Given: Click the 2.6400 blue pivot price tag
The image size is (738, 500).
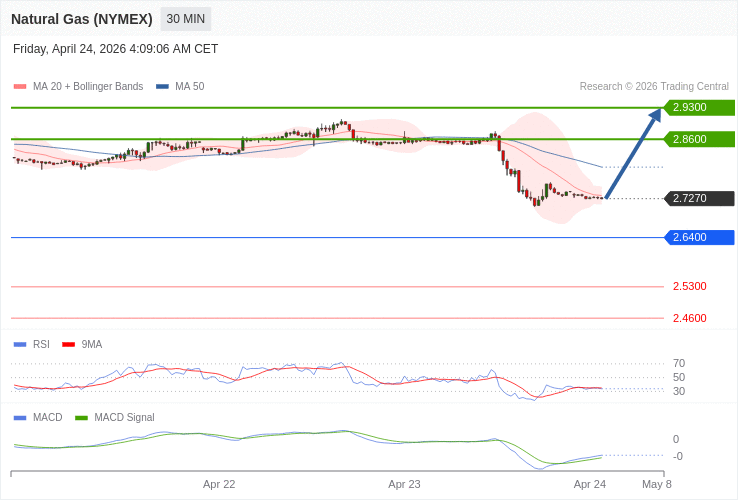Looking at the screenshot, I should coord(699,238).
